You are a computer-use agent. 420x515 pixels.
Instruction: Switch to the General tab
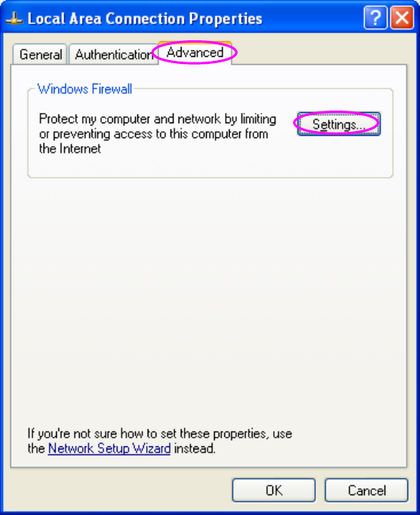click(40, 55)
